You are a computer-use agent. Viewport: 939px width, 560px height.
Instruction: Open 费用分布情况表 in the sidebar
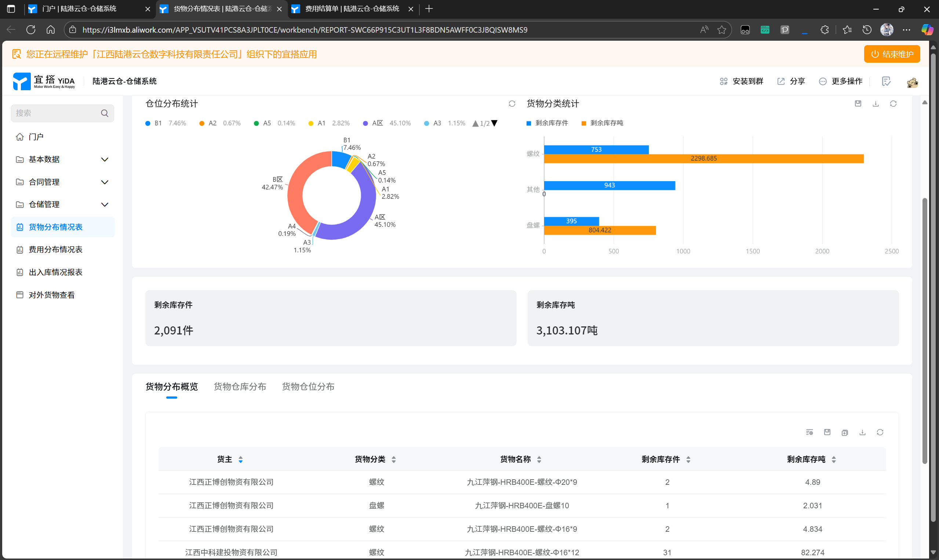(x=55, y=250)
